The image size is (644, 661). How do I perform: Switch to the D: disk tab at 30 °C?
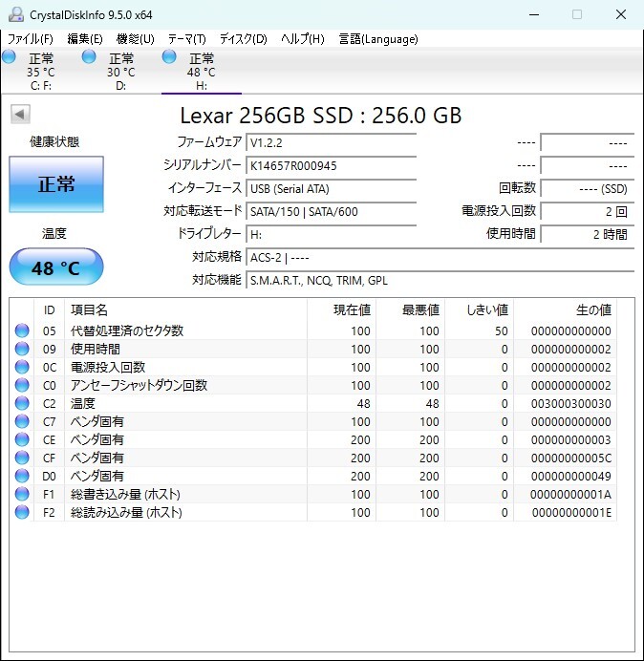click(121, 72)
